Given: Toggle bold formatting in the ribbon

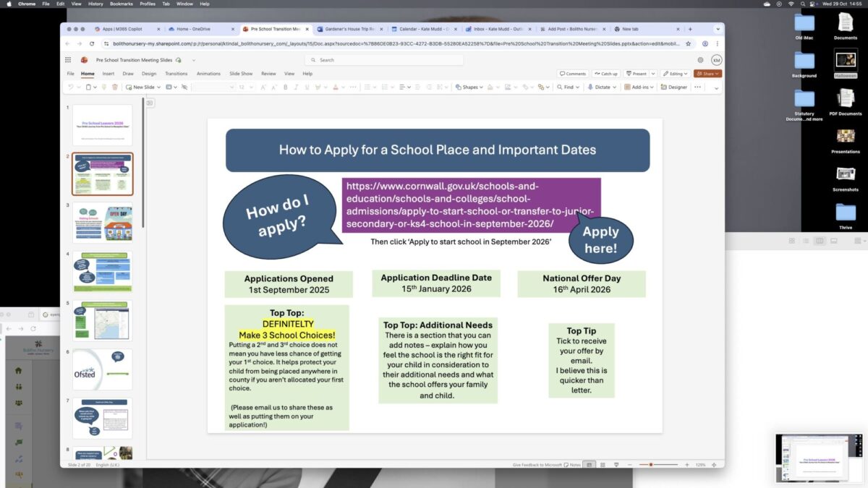Looking at the screenshot, I should tap(285, 87).
